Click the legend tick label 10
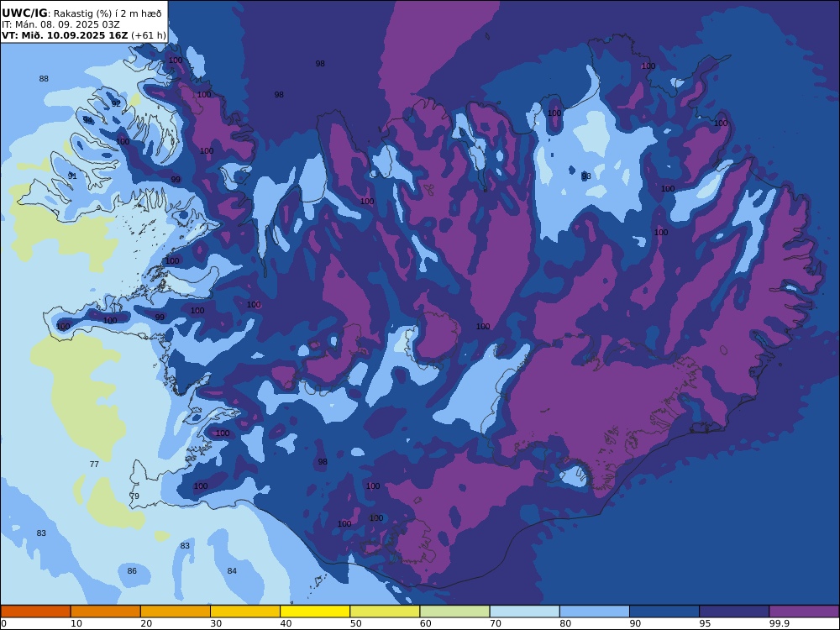This screenshot has height=630, width=840. pos(76,623)
